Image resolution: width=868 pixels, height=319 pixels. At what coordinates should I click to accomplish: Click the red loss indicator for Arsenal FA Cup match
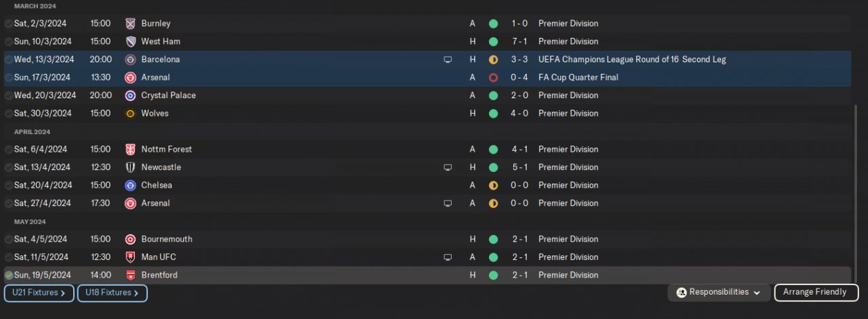(493, 77)
